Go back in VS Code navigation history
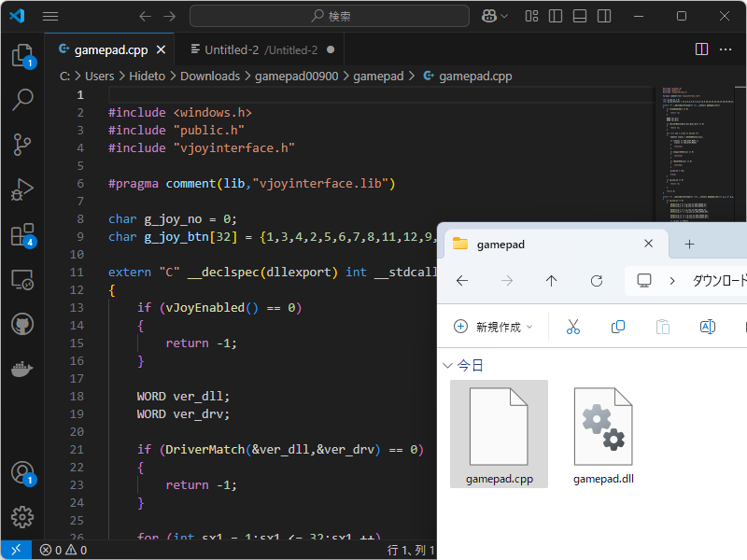Viewport: 747px width, 560px height. click(x=146, y=16)
